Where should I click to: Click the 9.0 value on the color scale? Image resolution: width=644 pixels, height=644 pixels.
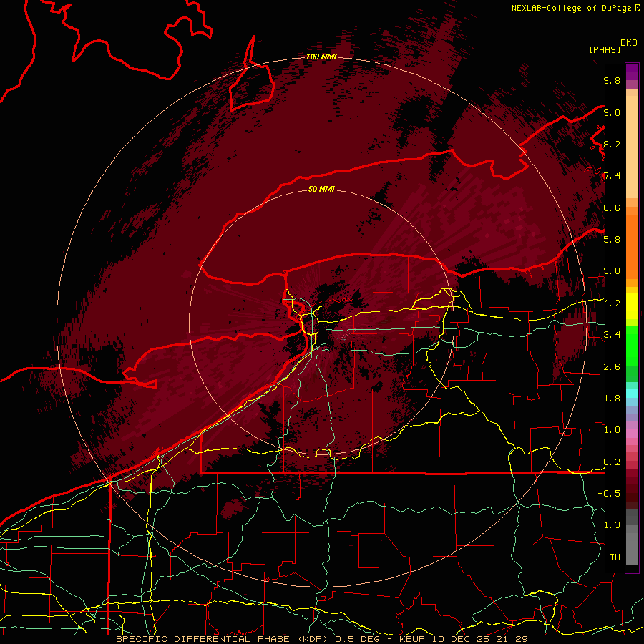(612, 112)
